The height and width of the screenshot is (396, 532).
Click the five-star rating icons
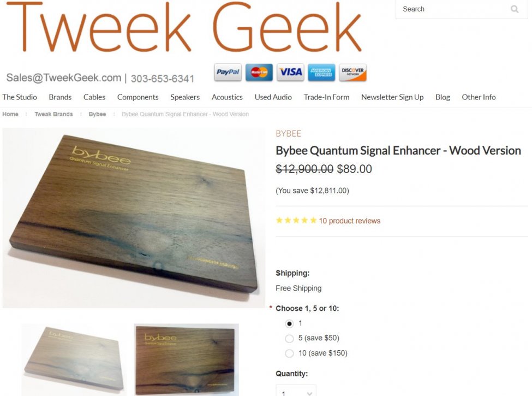(x=296, y=221)
